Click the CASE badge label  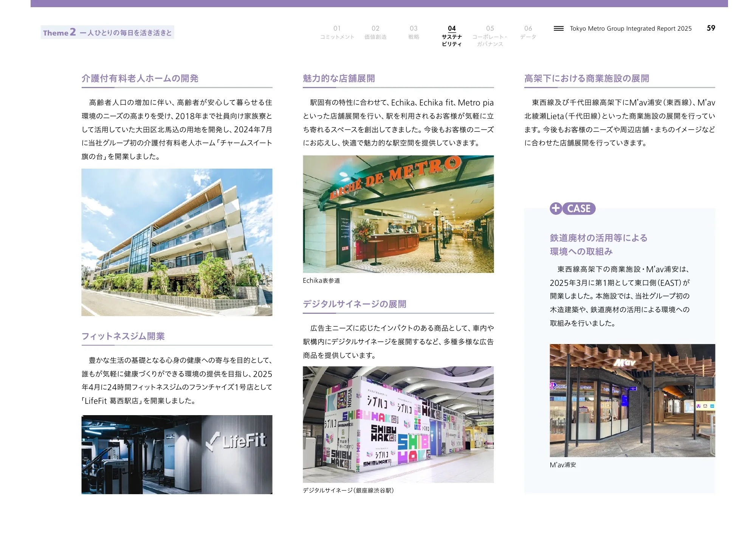pyautogui.click(x=579, y=208)
